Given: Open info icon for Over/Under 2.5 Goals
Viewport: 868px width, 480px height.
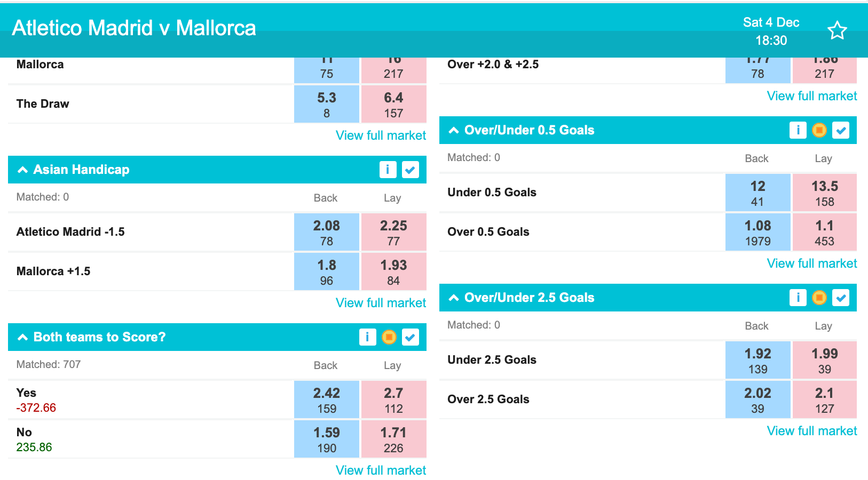Looking at the screenshot, I should coord(798,298).
